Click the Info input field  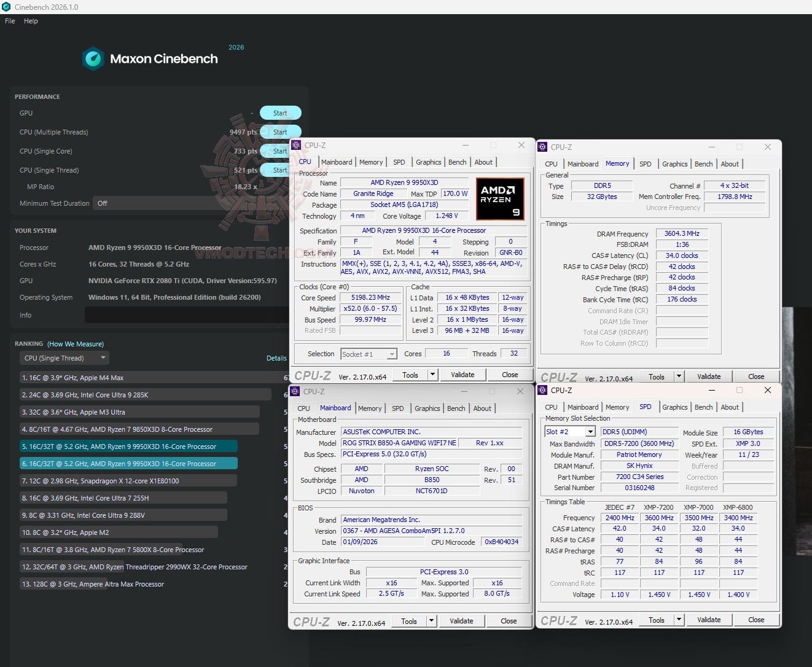point(187,315)
